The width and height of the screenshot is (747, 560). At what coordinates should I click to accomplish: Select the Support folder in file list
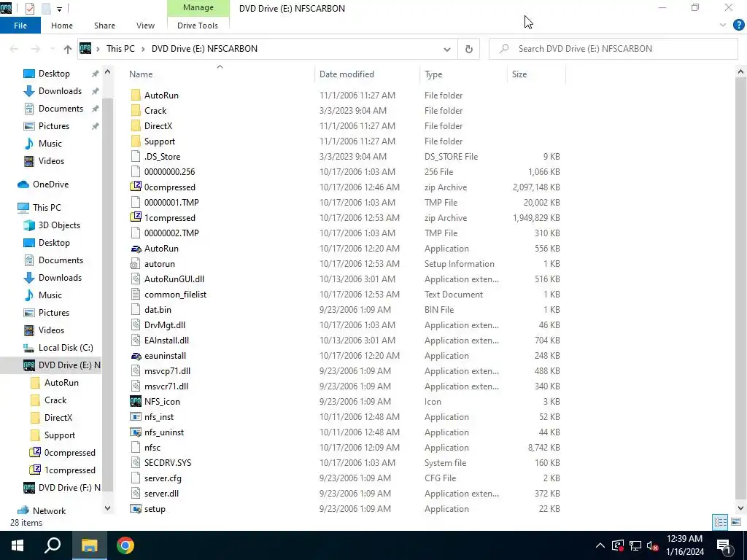160,141
